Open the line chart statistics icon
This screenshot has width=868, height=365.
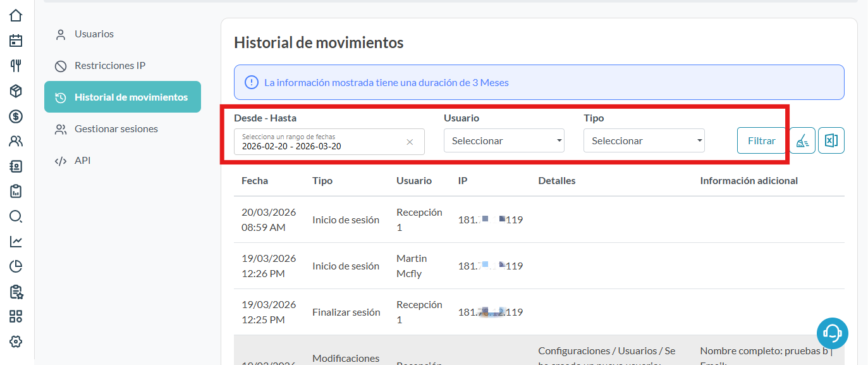click(16, 242)
